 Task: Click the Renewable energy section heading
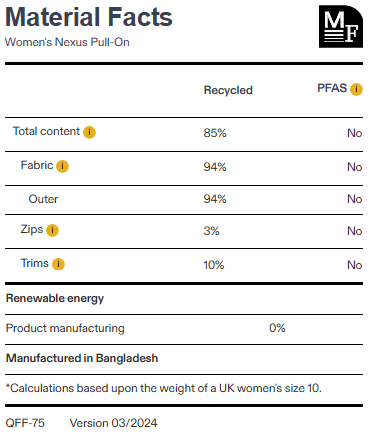tap(55, 298)
